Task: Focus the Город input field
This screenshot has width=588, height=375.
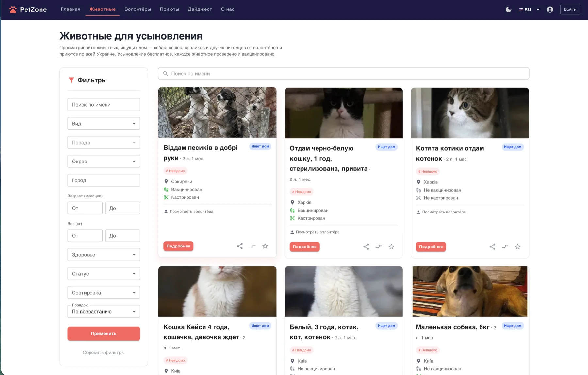Action: click(x=104, y=180)
